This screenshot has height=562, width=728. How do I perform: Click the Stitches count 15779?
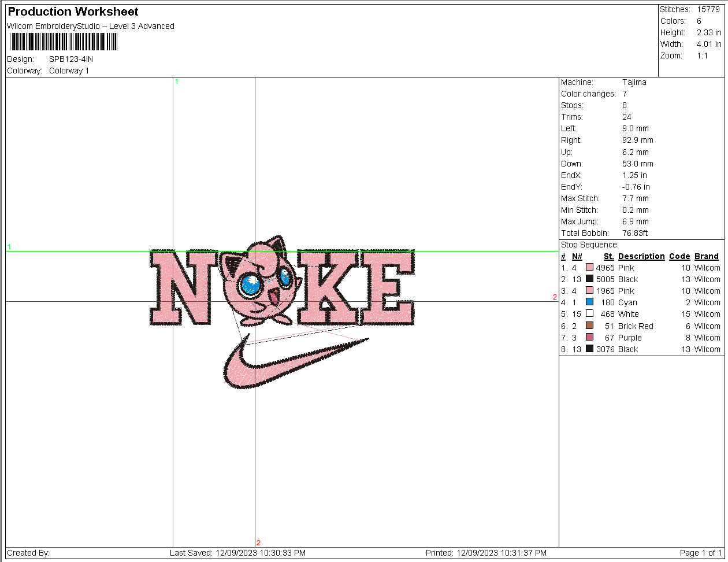click(708, 9)
